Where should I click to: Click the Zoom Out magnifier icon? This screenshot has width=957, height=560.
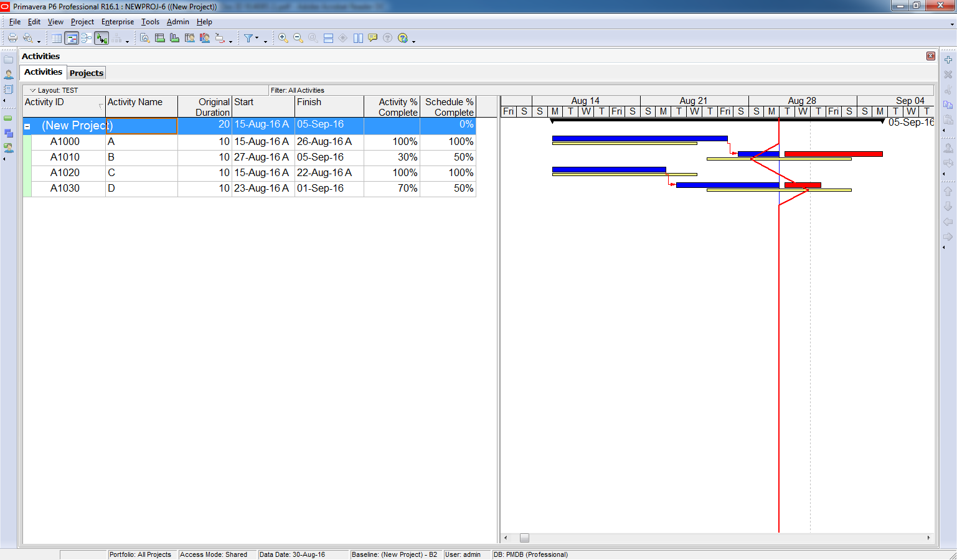(298, 38)
